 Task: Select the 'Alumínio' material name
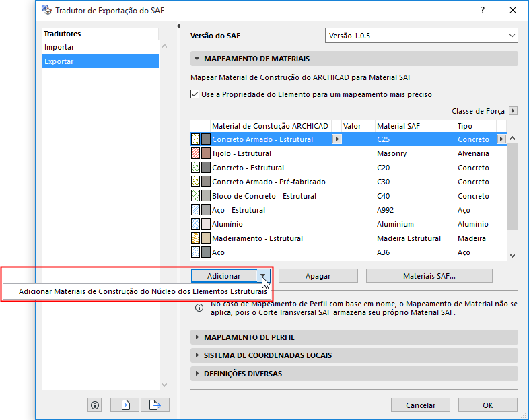pyautogui.click(x=227, y=224)
